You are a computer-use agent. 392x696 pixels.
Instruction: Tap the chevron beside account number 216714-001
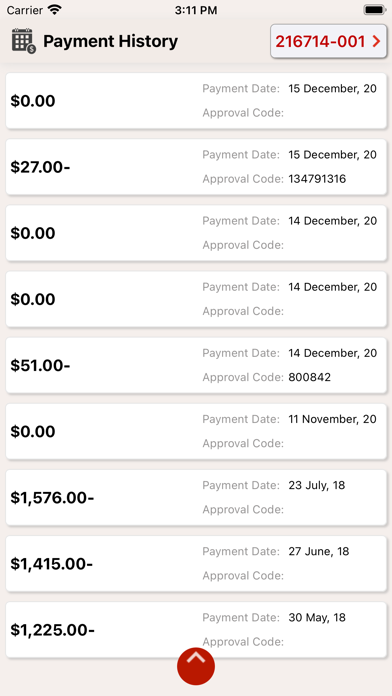(x=376, y=41)
